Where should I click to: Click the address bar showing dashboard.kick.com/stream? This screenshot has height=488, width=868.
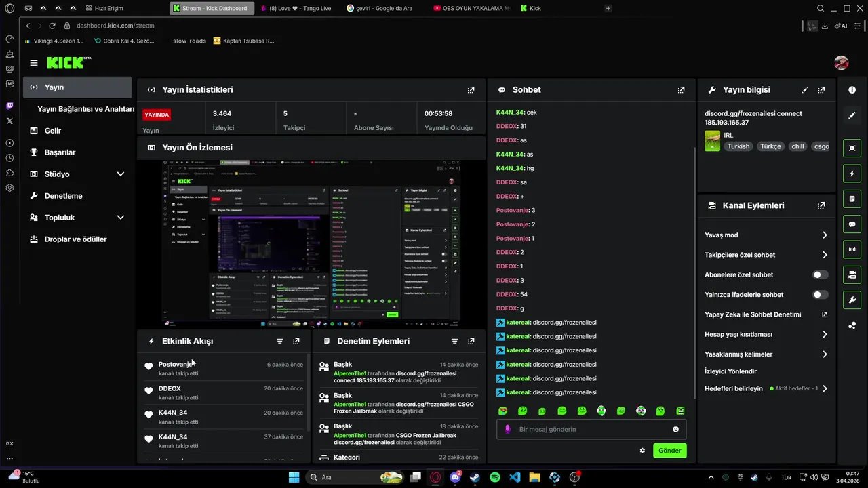115,26
